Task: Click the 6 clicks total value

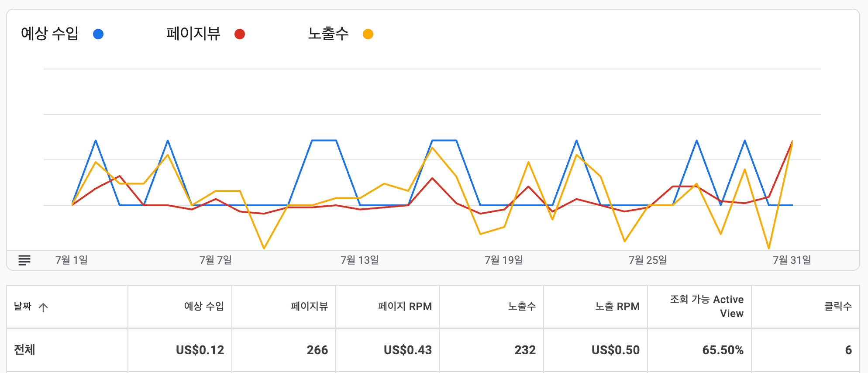Action: click(x=848, y=350)
